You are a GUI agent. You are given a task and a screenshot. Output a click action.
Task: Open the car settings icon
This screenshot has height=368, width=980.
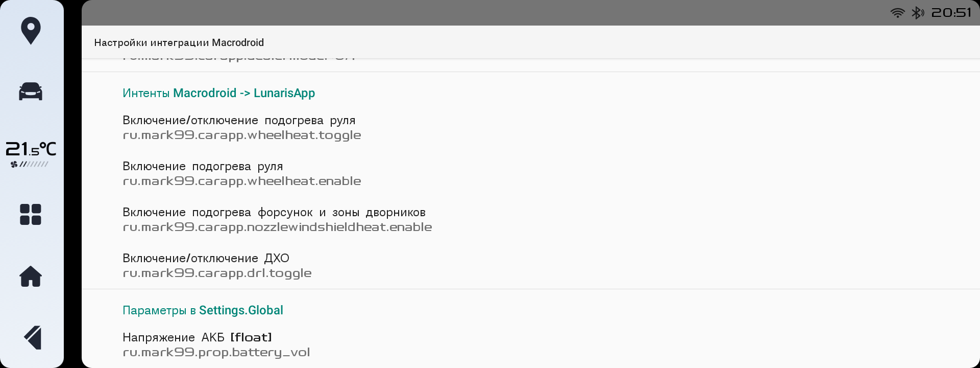(x=31, y=92)
